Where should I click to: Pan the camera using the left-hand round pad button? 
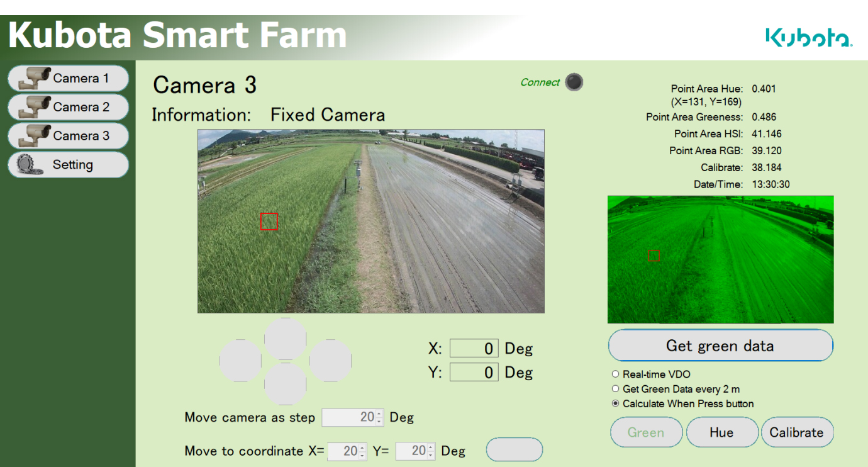pos(240,361)
